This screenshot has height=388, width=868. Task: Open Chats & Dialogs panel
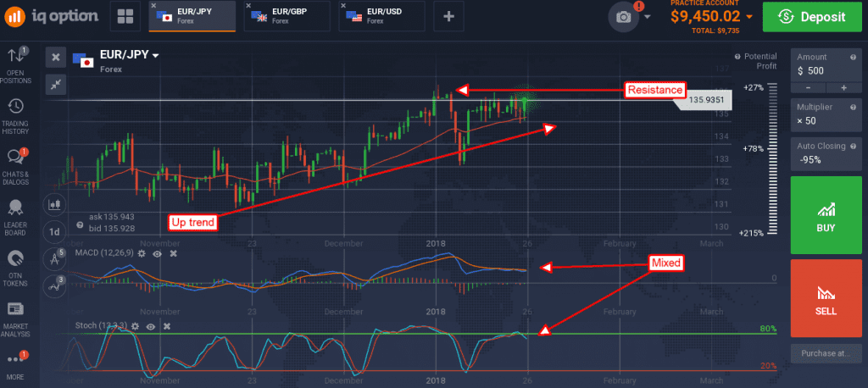click(x=15, y=165)
